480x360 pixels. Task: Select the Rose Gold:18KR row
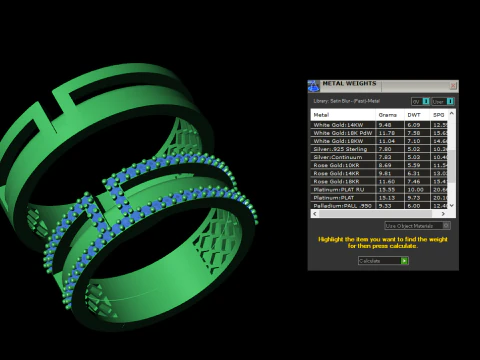coord(379,182)
